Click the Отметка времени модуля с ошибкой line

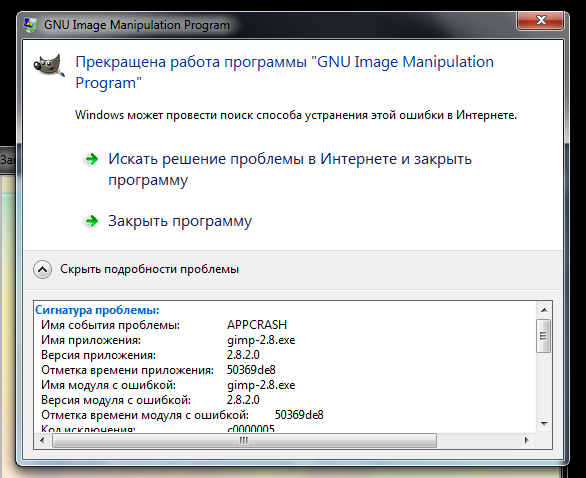(182, 415)
